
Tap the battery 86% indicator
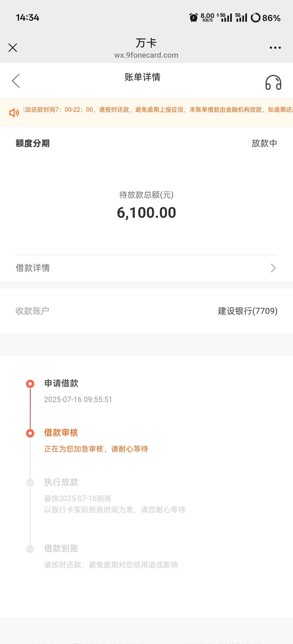[x=265, y=18]
